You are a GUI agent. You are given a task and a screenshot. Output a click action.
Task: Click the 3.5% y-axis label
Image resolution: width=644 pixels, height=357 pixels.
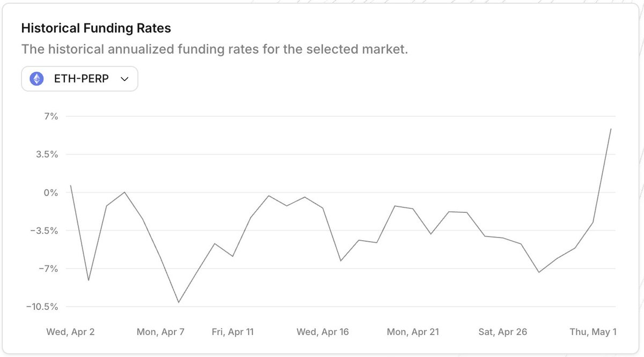47,154
